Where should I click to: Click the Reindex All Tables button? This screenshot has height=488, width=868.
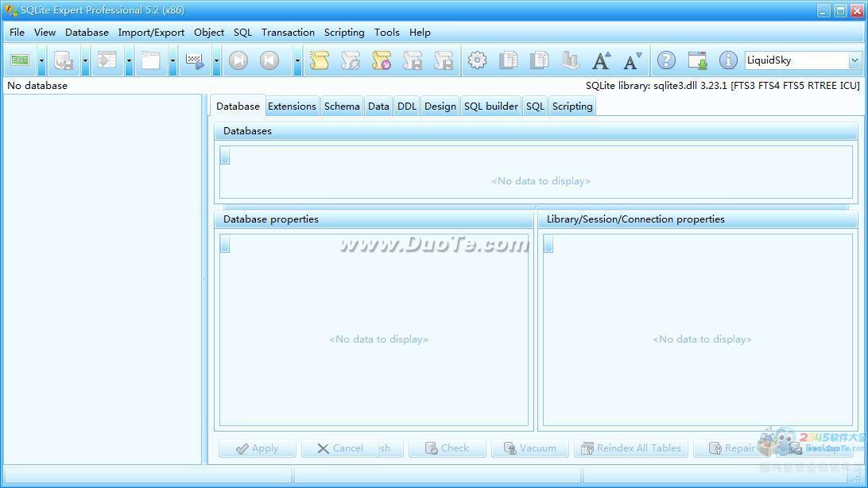point(631,448)
